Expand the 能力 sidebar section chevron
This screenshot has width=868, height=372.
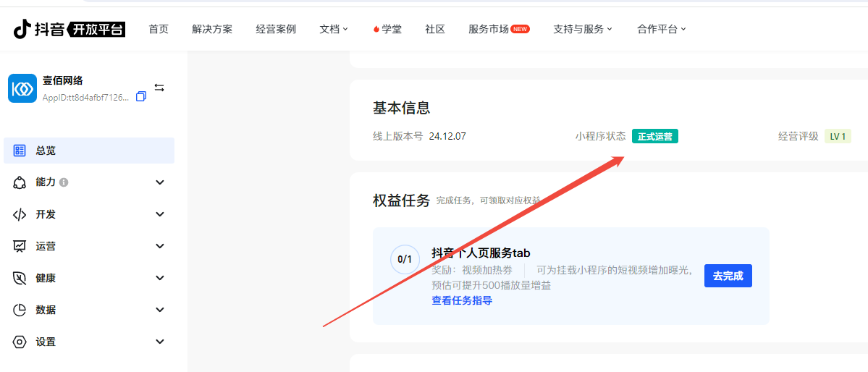coord(160,182)
